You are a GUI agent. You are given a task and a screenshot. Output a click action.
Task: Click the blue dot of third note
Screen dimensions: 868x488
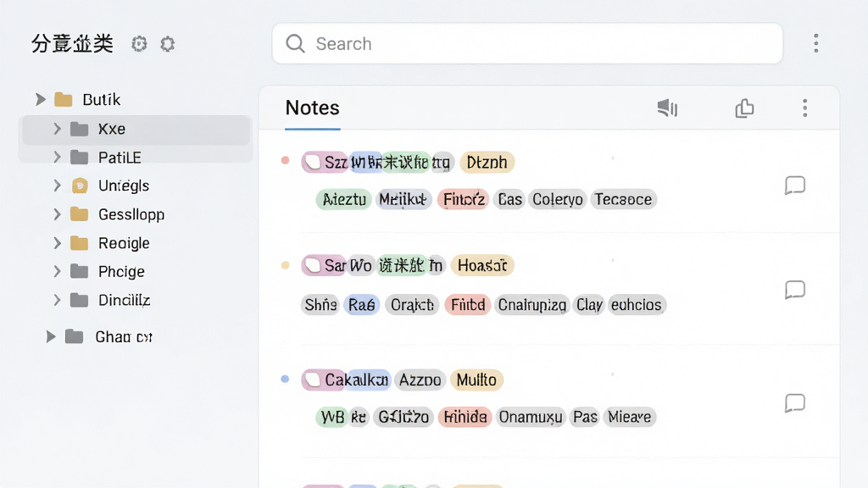(x=285, y=379)
